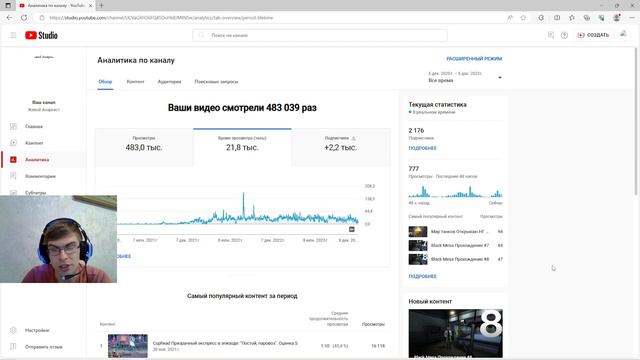
Task: Click the Ваш канал label in sidebar
Action: tap(44, 102)
